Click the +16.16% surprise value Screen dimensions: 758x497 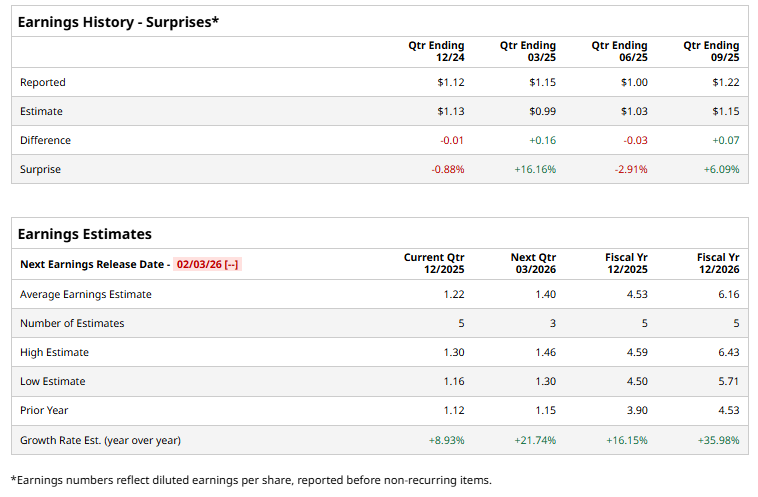(535, 169)
